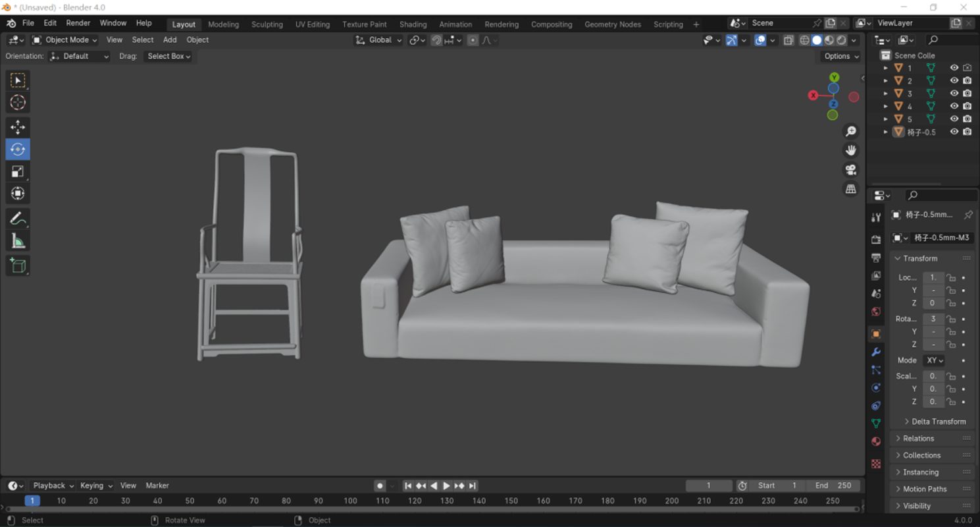The width and height of the screenshot is (980, 527).
Task: Open the viewport Add menu
Action: [170, 40]
